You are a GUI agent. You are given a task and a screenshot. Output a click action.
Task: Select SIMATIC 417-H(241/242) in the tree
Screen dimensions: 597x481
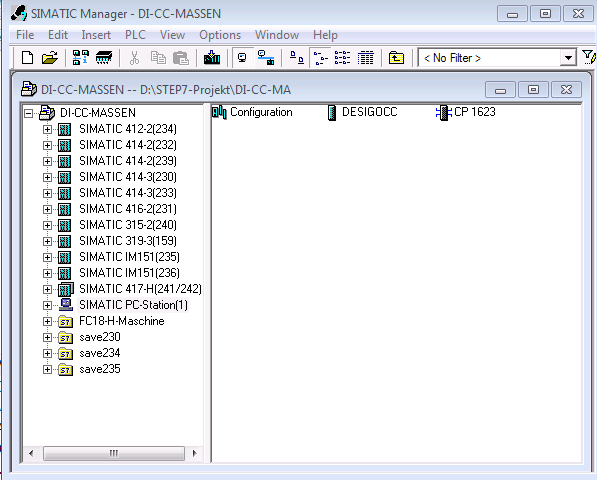point(140,289)
